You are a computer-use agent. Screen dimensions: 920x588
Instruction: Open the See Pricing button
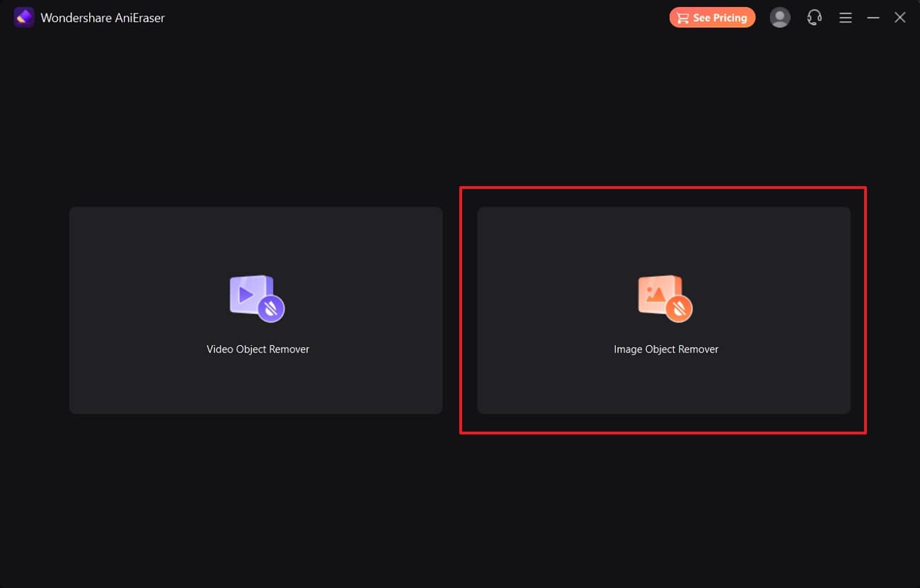coord(712,18)
